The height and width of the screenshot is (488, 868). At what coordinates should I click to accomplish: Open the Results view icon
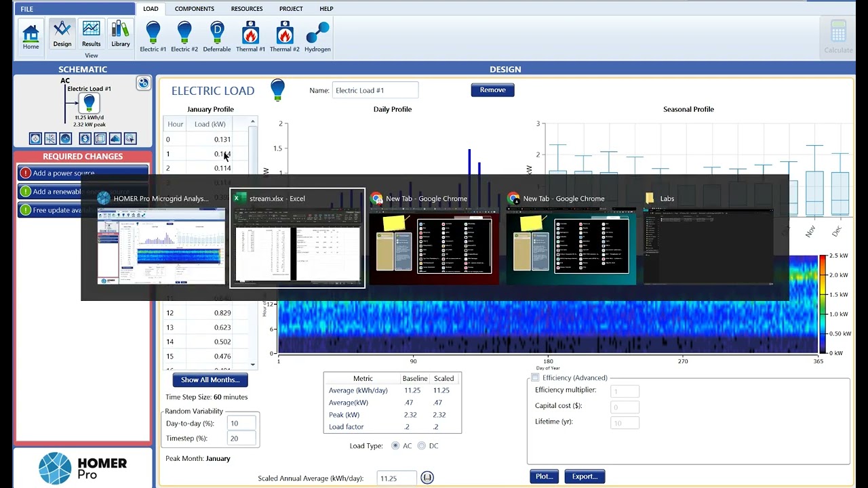point(91,35)
